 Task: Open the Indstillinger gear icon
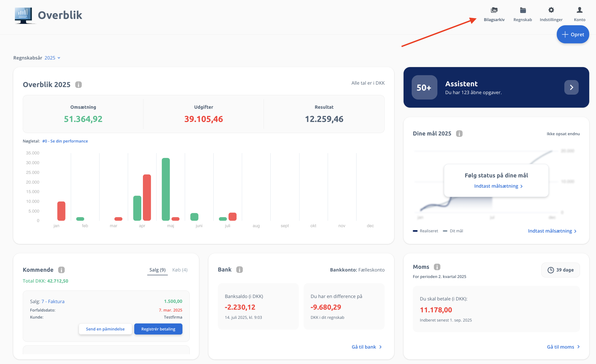coord(551,10)
